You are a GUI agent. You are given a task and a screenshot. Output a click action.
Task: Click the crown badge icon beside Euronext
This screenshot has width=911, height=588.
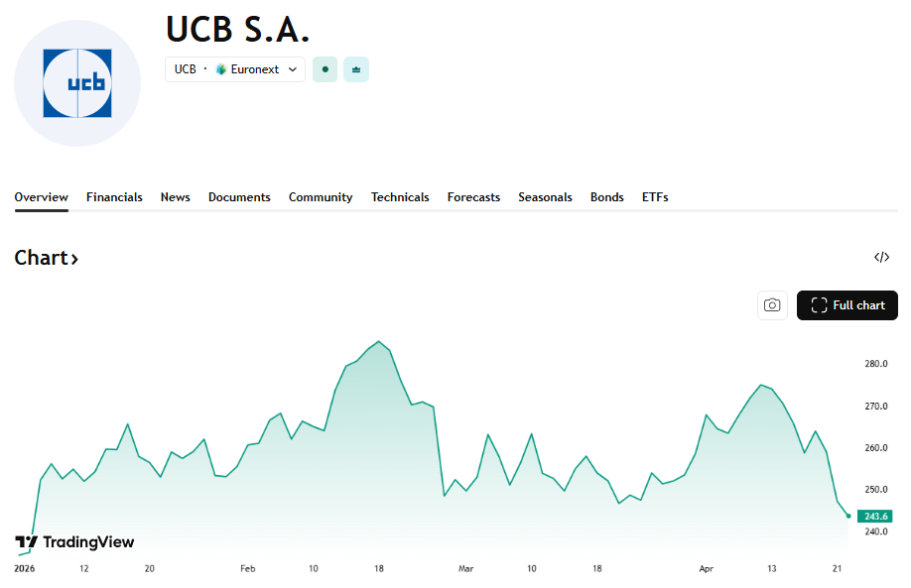(356, 69)
